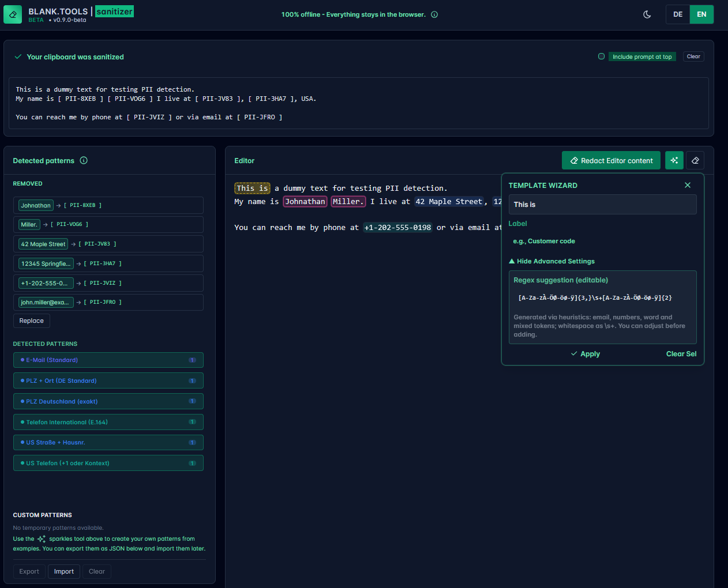Click highlighted 'This is' in editor
The image size is (728, 588).
252,188
